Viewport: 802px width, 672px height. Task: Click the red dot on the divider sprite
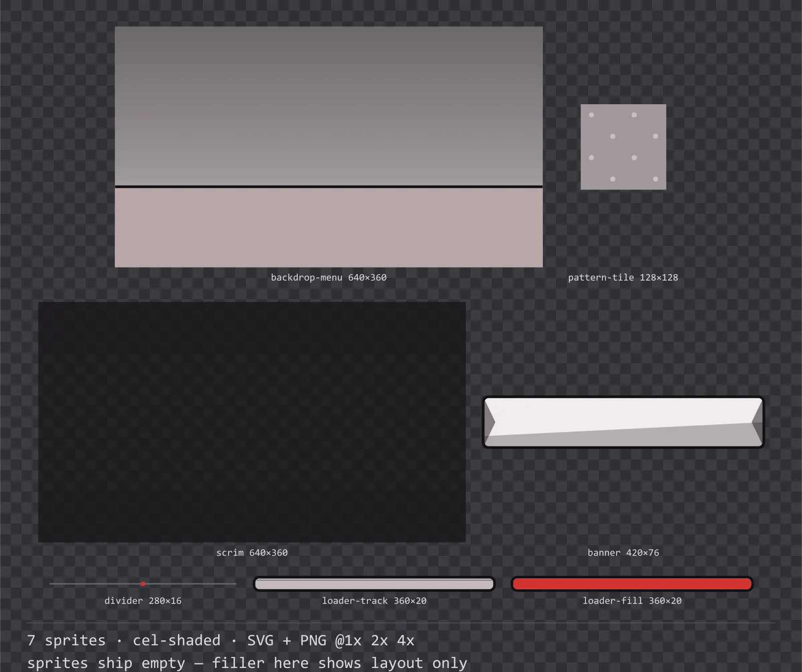[x=143, y=584]
